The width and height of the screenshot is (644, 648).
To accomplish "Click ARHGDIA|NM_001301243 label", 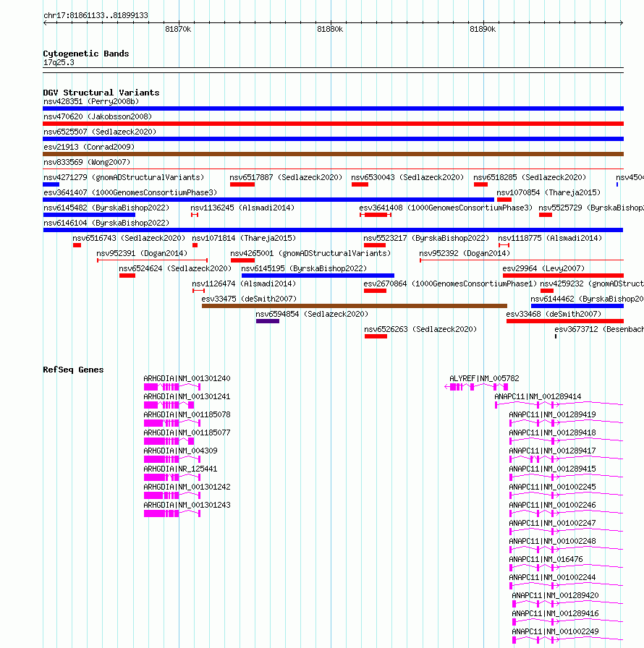I will pos(187,506).
